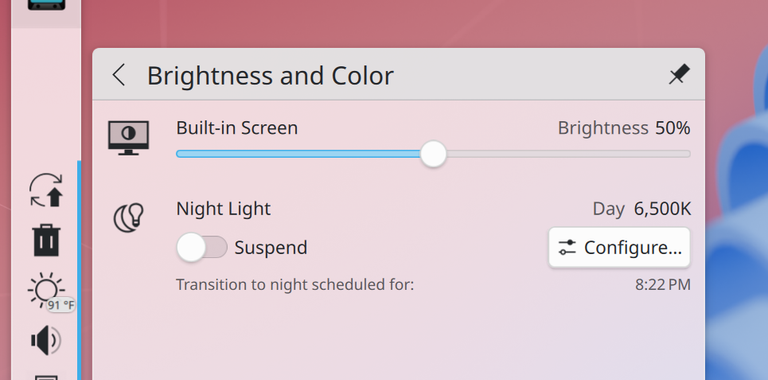
Task: Click the Configure button's sliders icon
Action: (567, 247)
